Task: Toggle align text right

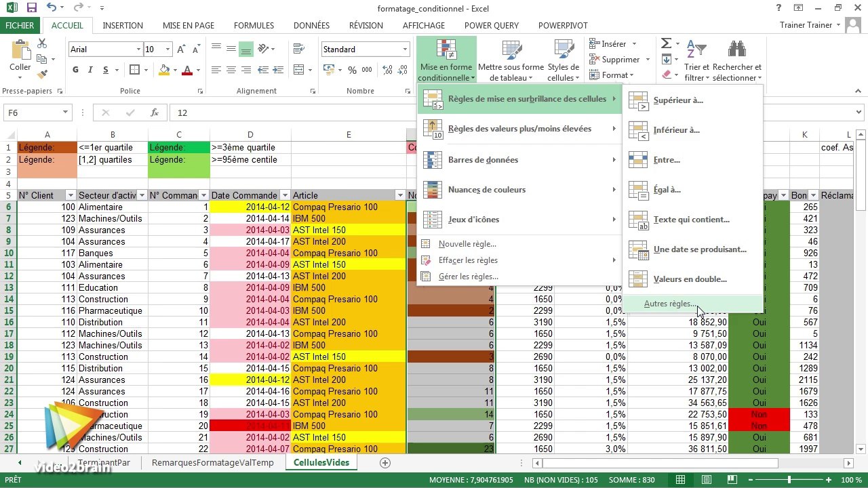Action: (246, 70)
